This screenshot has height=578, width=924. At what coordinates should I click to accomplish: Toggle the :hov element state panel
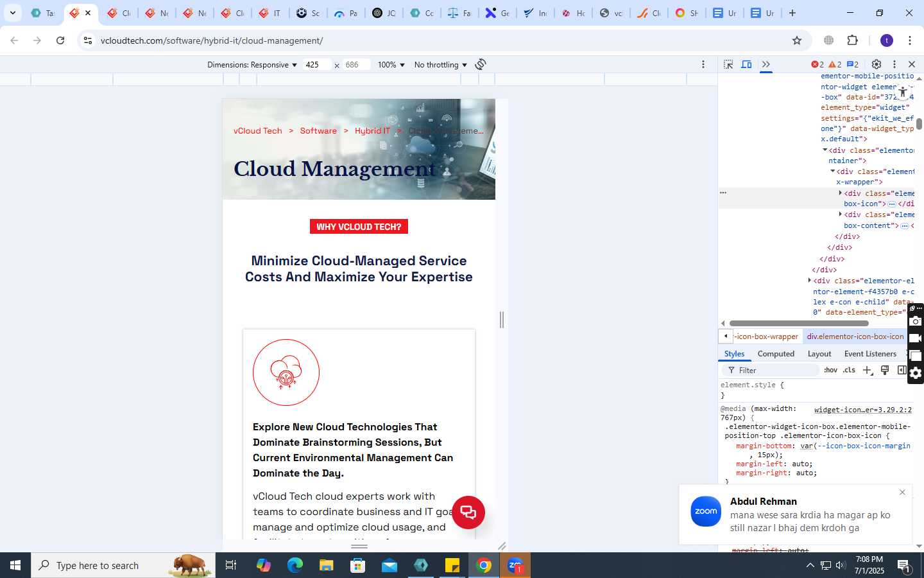tap(831, 370)
